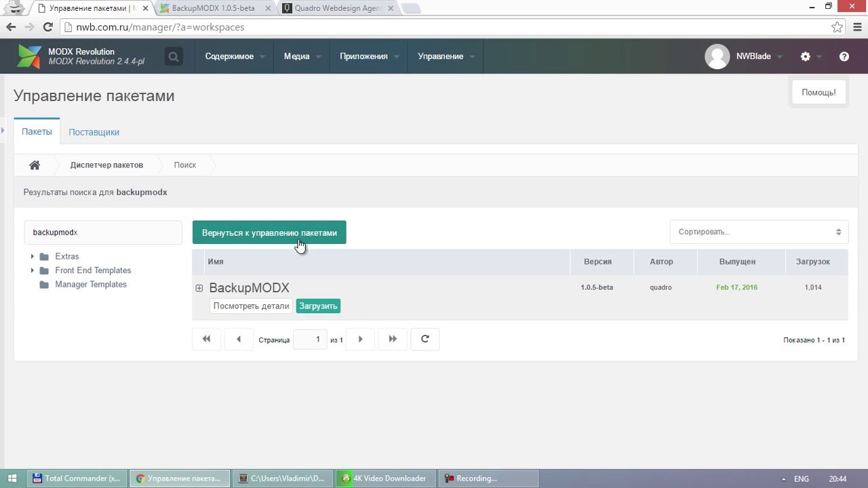
Task: Open the Приложения menu
Action: point(369,57)
